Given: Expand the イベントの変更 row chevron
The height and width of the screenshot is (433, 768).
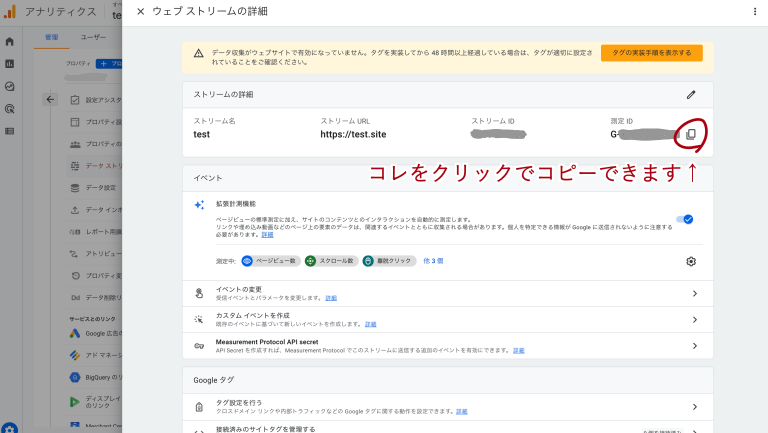Looking at the screenshot, I should 695,293.
